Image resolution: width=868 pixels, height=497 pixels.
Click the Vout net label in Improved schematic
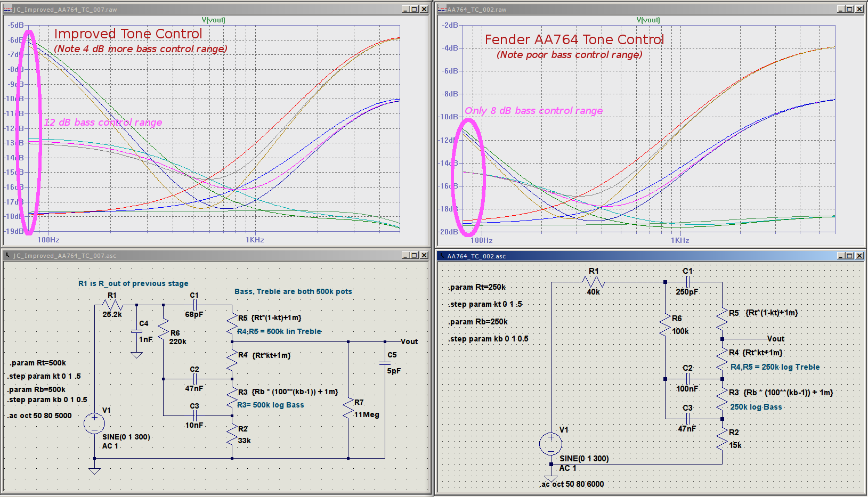click(409, 341)
